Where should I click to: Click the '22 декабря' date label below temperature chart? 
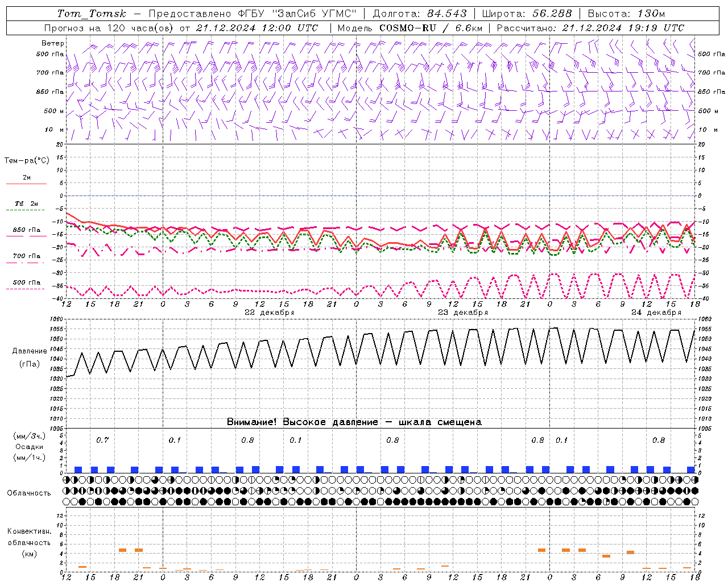click(269, 313)
